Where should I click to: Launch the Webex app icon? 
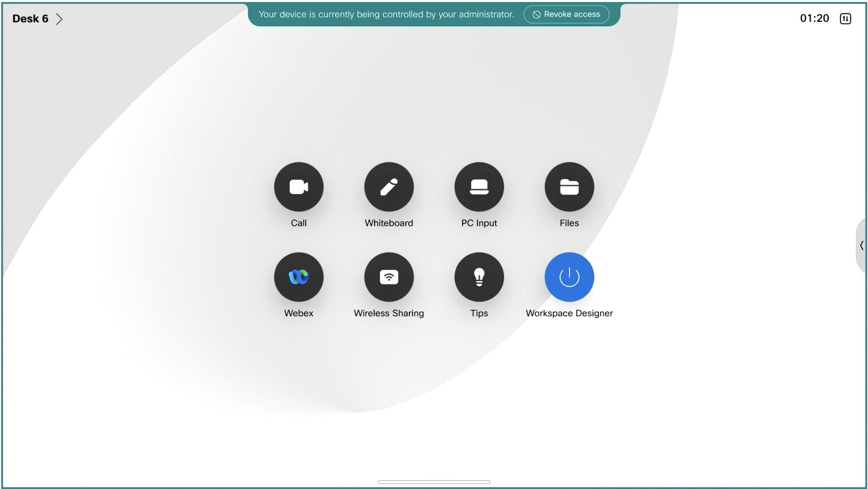pos(298,277)
